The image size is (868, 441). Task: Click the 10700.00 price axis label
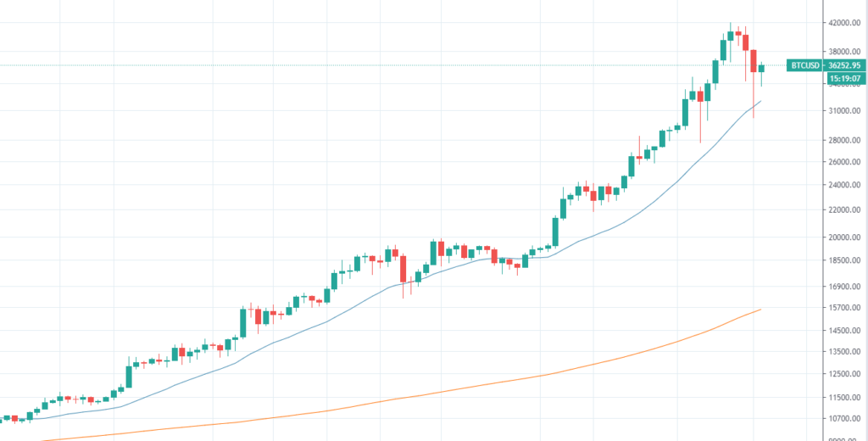click(x=846, y=418)
